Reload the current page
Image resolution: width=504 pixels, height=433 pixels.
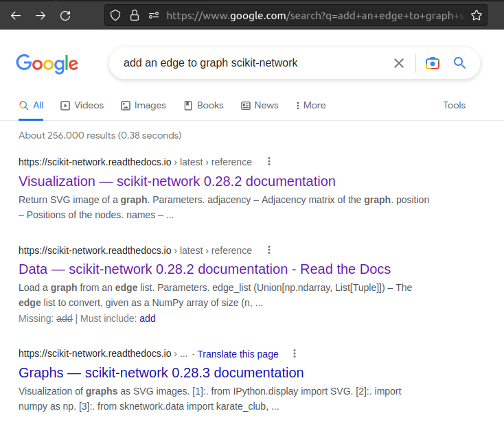(x=65, y=15)
